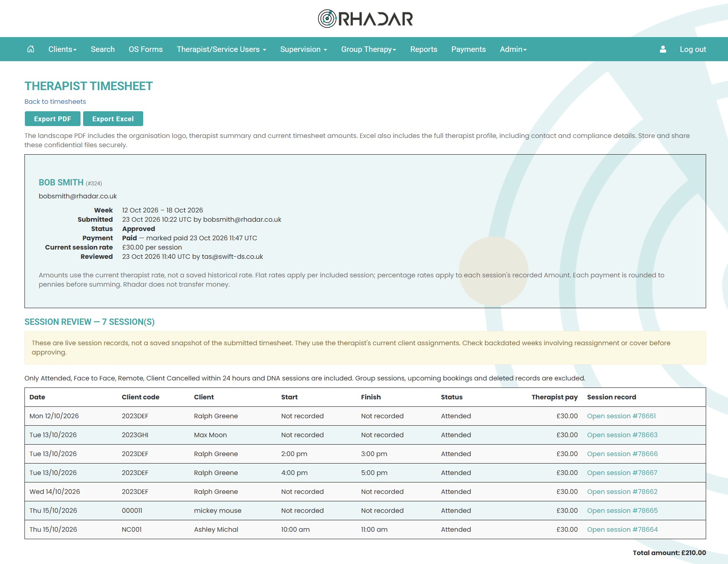Open the user profile icon
The height and width of the screenshot is (564, 728).
point(663,49)
